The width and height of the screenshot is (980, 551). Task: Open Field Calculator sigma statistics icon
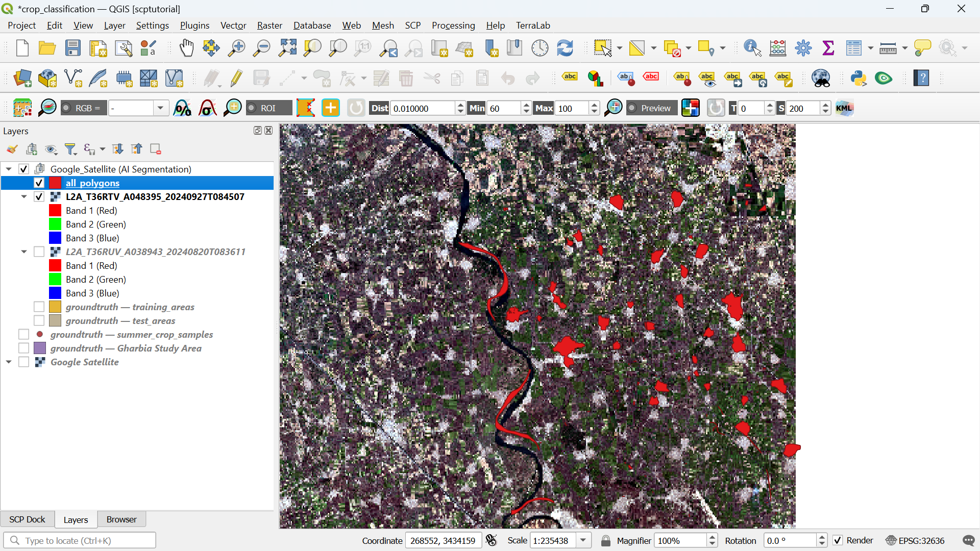pyautogui.click(x=828, y=48)
